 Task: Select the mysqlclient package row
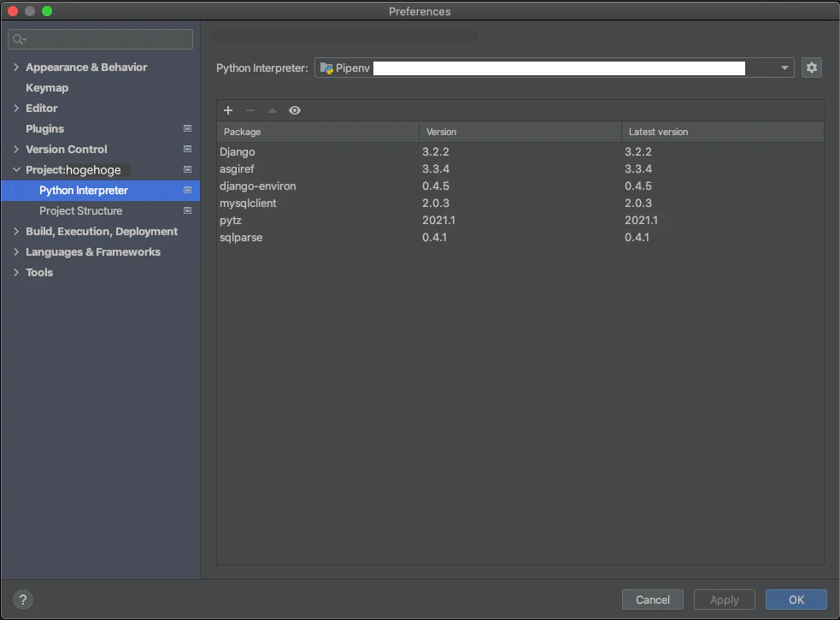(x=520, y=204)
